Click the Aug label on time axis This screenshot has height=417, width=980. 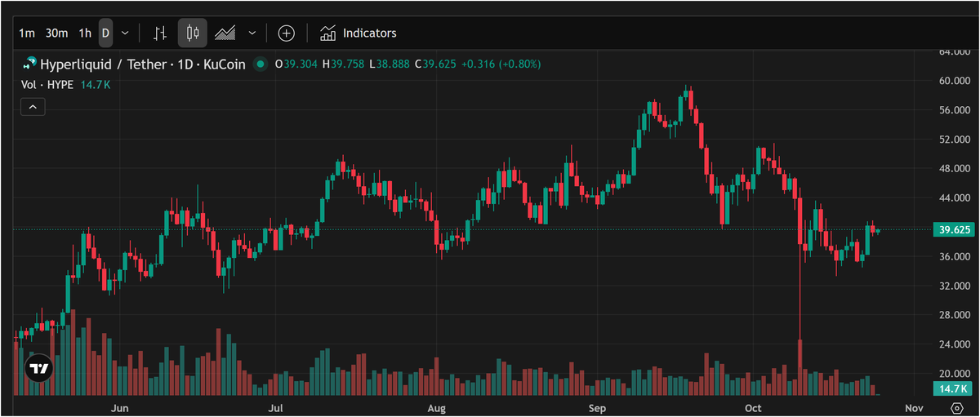[x=436, y=407]
